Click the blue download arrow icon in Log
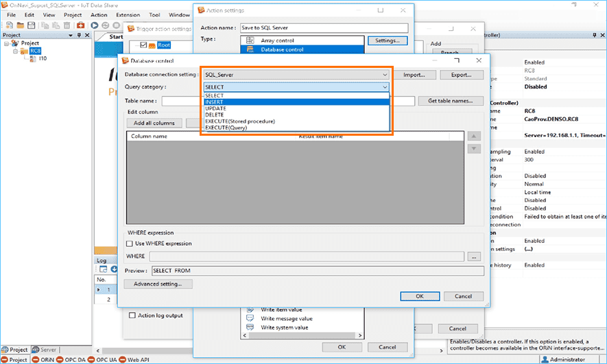 pyautogui.click(x=114, y=269)
